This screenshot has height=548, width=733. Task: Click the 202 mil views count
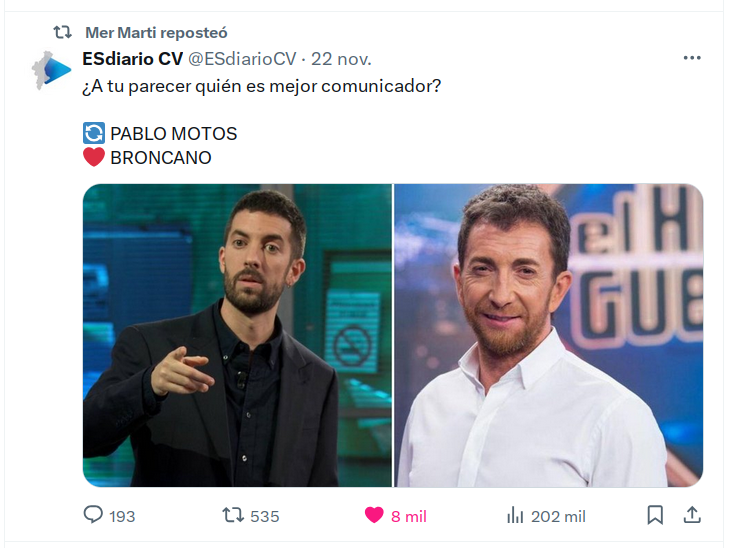pos(558,517)
